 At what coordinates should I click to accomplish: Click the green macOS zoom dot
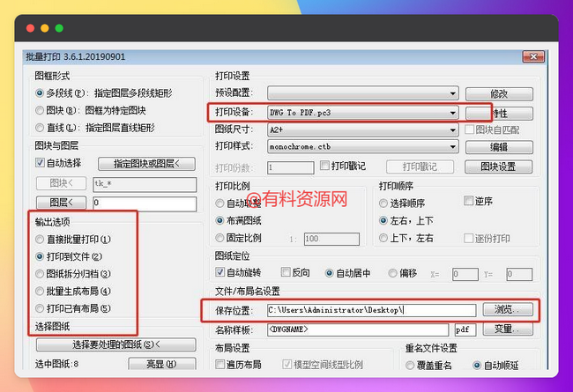tap(59, 28)
